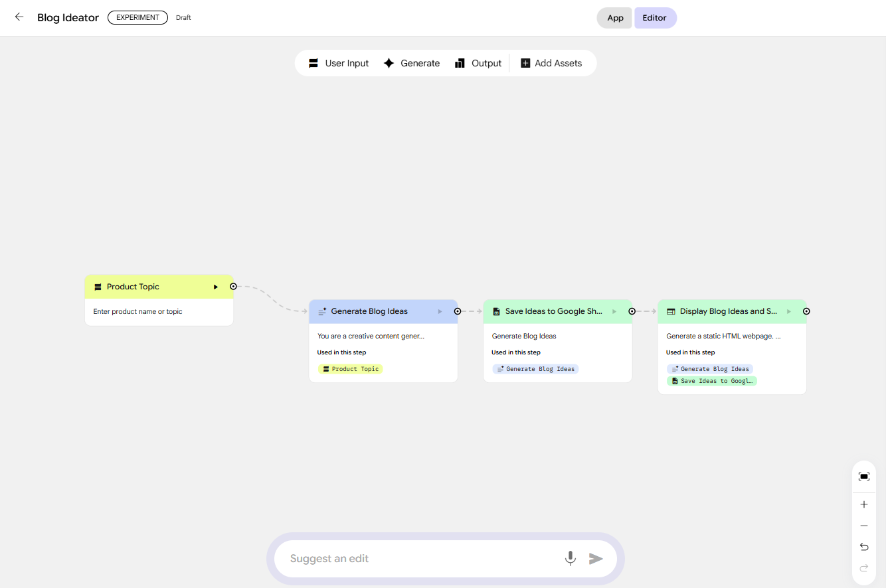Click Product Topic chip in Generate Blog Ideas
The height and width of the screenshot is (588, 886).
click(x=351, y=369)
